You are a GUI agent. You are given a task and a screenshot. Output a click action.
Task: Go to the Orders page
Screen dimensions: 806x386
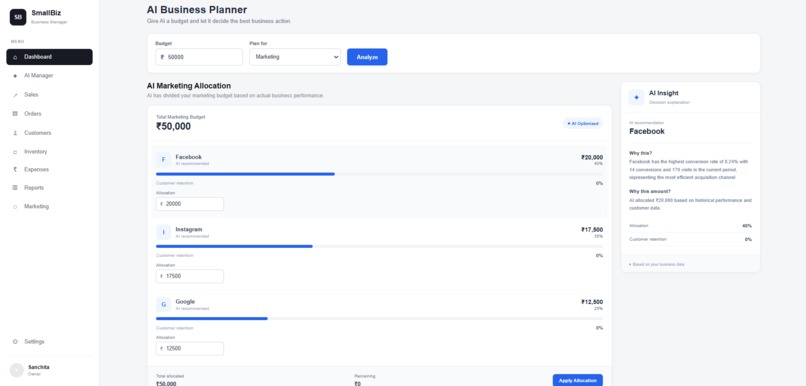pos(49,114)
